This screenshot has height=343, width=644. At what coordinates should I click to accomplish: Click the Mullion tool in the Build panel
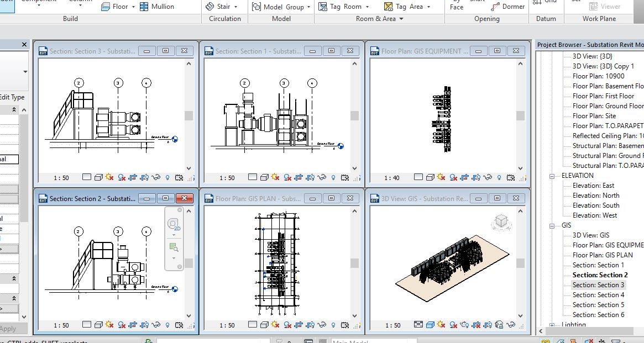[157, 7]
